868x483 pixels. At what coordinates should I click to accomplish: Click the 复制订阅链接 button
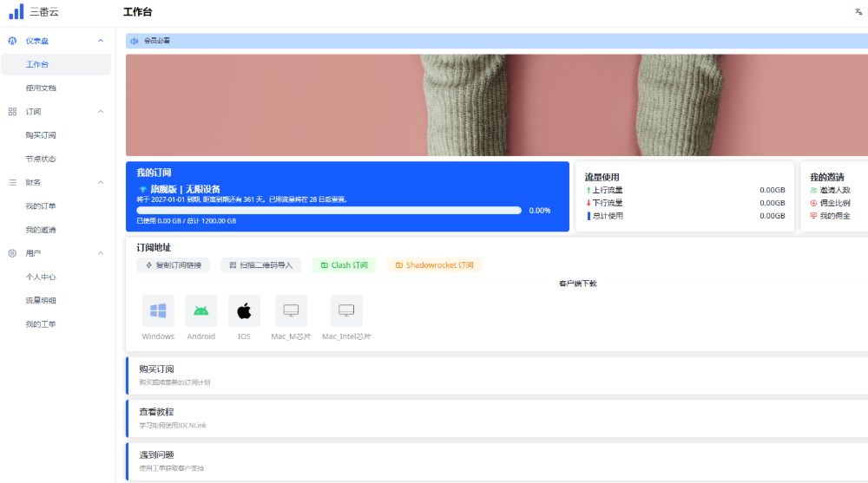[173, 265]
